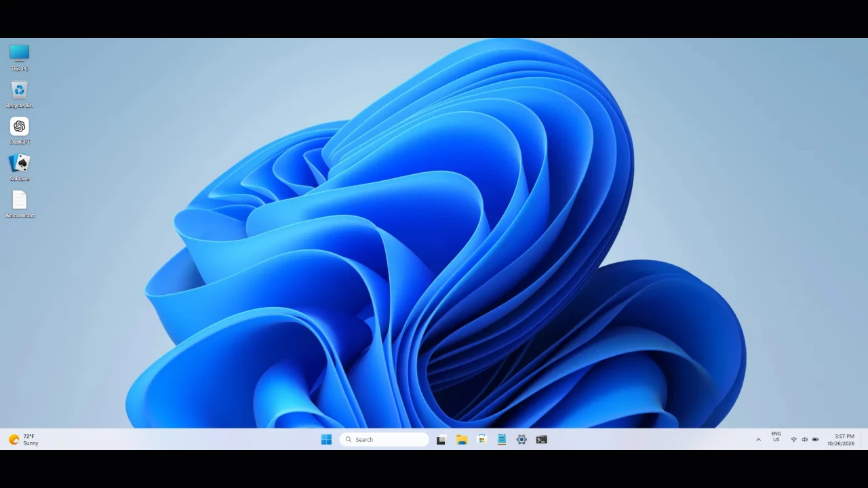Open the ENG US language switcher
Screen dimensions: 868x488
(x=776, y=436)
